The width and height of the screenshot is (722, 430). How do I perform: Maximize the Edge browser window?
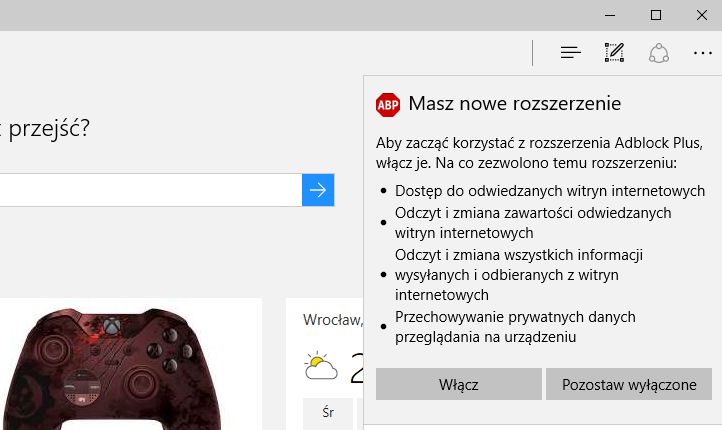pos(656,15)
